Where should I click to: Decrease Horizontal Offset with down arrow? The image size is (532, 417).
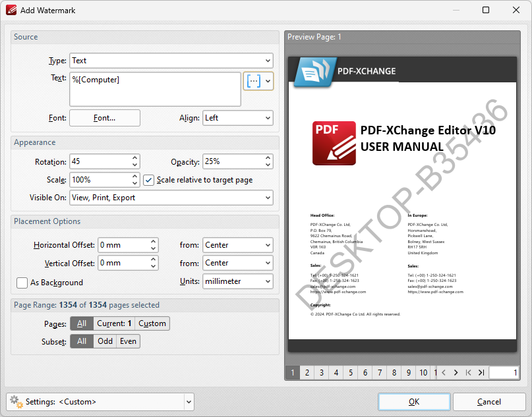(x=154, y=248)
